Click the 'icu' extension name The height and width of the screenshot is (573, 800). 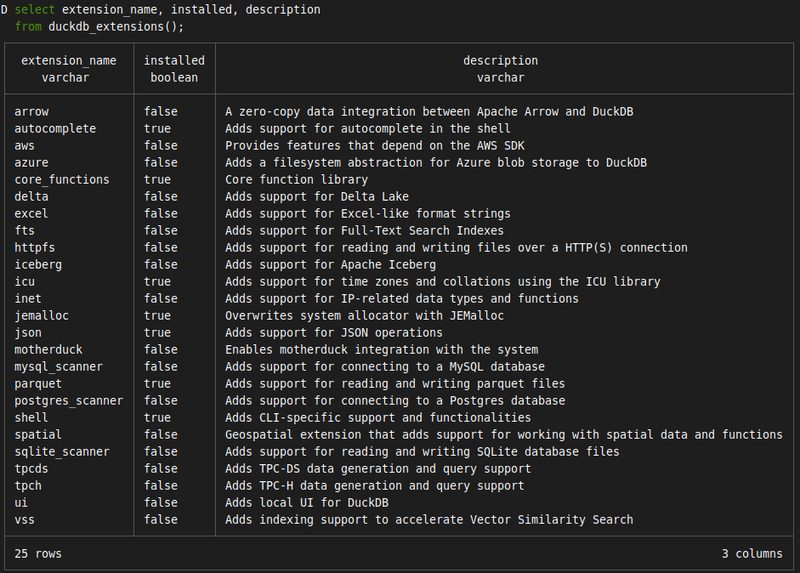24,282
